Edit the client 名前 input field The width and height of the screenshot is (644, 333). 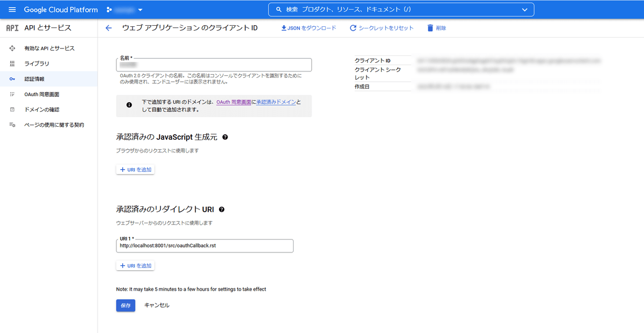coord(214,64)
